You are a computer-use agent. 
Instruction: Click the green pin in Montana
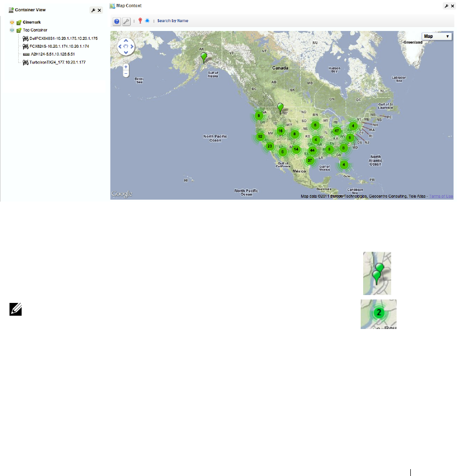tap(281, 108)
